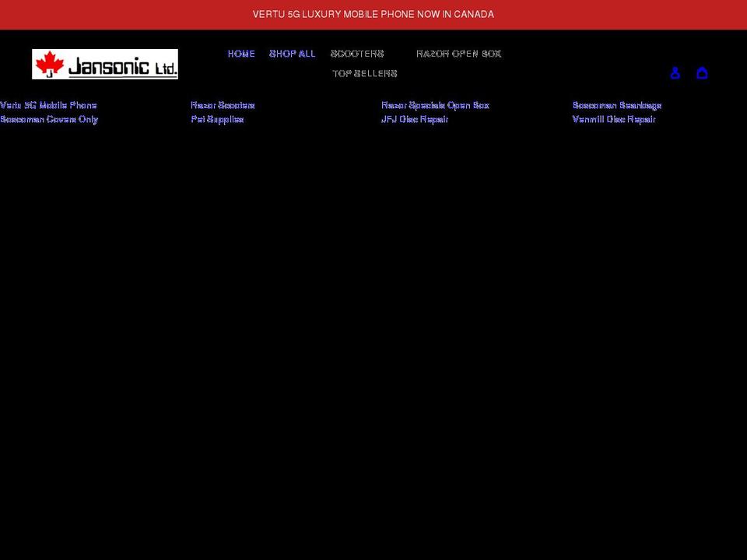The height and width of the screenshot is (560, 747).
Task: Select HOME in the navigation menu
Action: (x=241, y=54)
